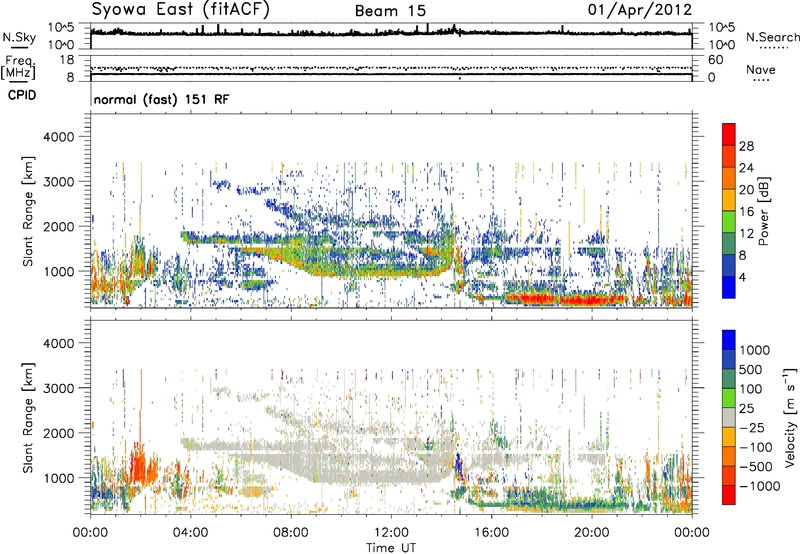800x554 pixels.
Task: Click the 'Beam 15' label
Action: point(390,11)
